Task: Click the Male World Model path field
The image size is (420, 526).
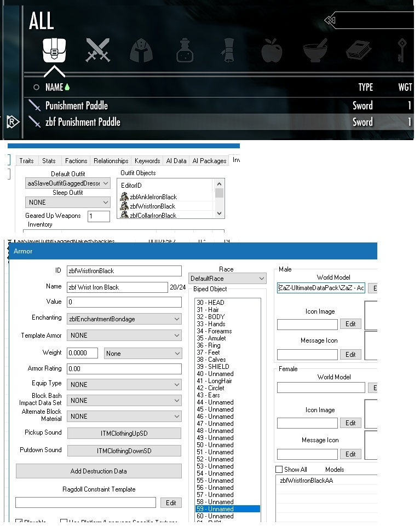Action: [x=321, y=288]
